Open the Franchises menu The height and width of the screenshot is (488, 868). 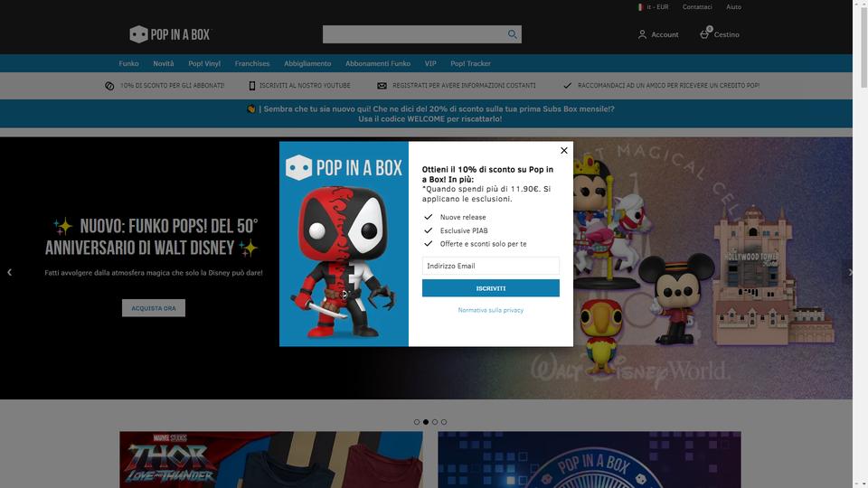click(x=252, y=63)
